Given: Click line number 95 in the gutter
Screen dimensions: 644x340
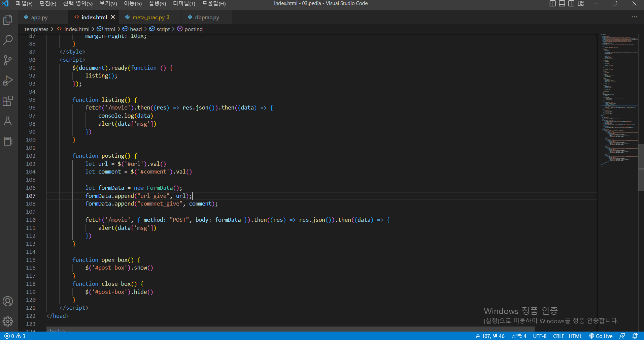Looking at the screenshot, I should [x=32, y=100].
